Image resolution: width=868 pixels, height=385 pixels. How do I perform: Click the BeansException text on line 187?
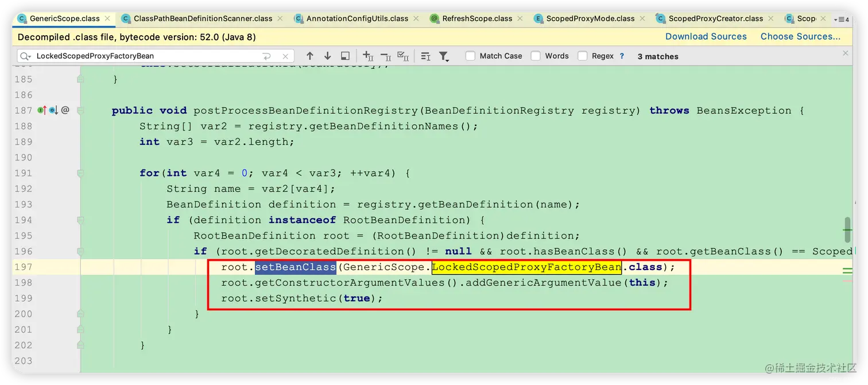click(744, 110)
